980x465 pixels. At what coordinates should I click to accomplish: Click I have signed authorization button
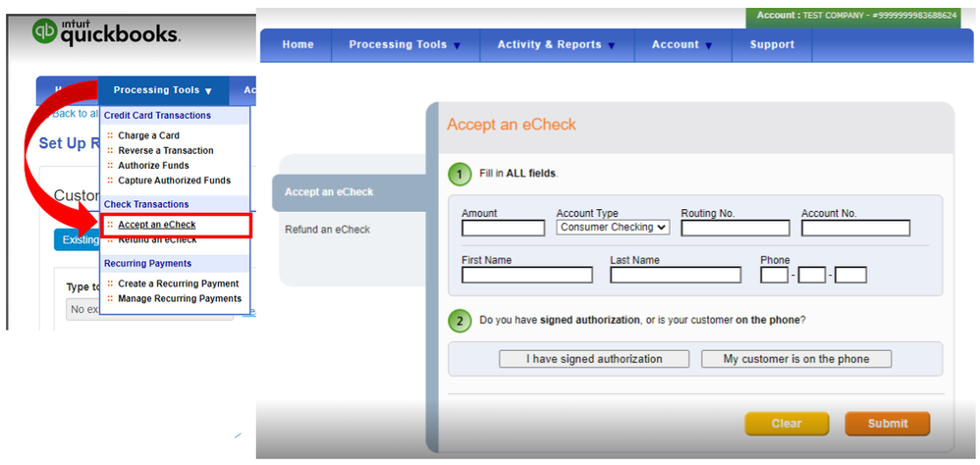click(594, 359)
